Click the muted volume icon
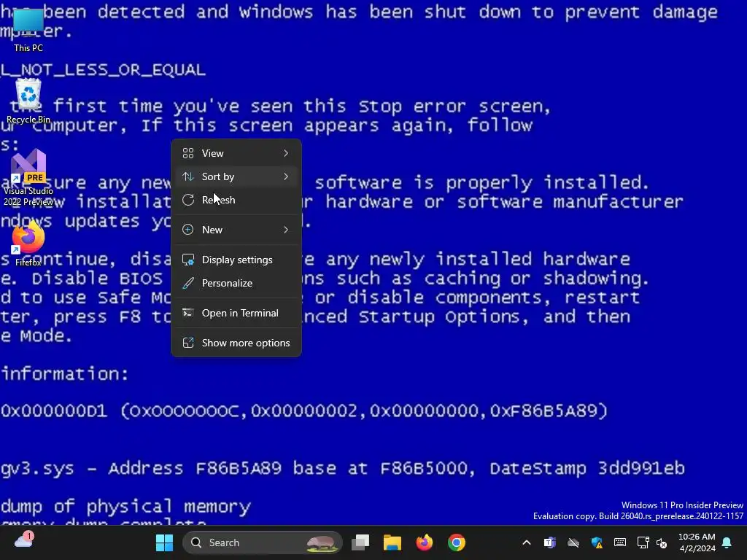The image size is (747, 560). [x=662, y=542]
